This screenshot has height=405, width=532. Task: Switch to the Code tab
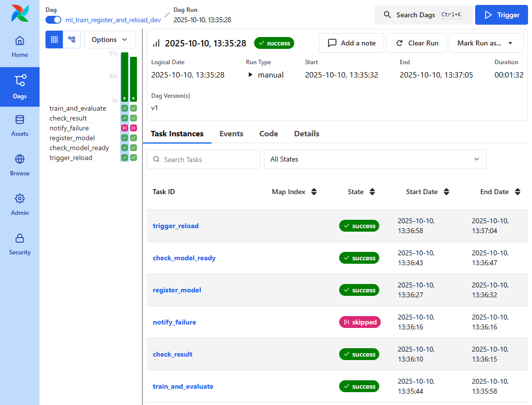268,133
